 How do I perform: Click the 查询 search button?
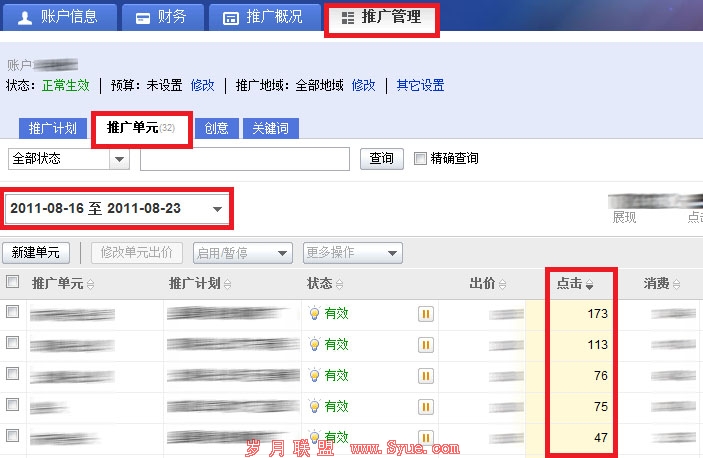[381, 158]
